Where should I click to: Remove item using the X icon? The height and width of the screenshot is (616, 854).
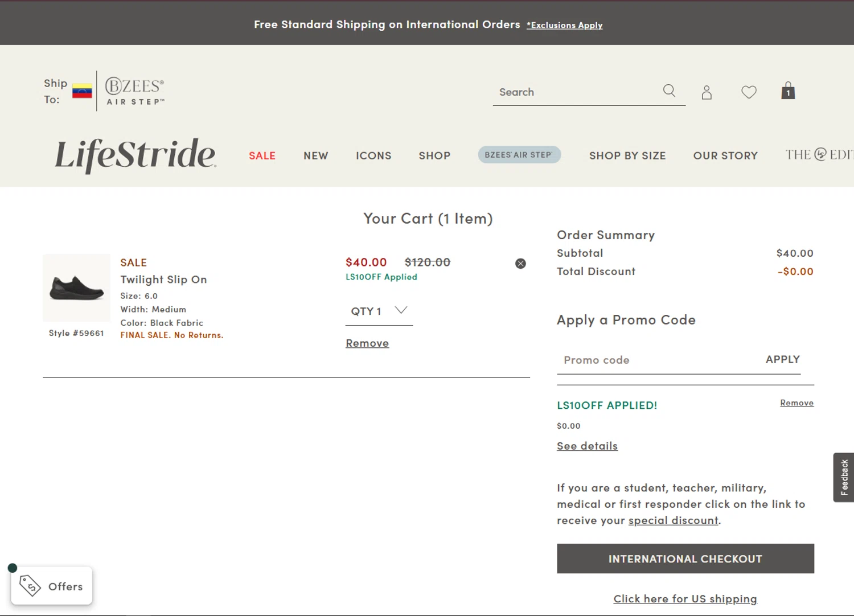point(520,264)
